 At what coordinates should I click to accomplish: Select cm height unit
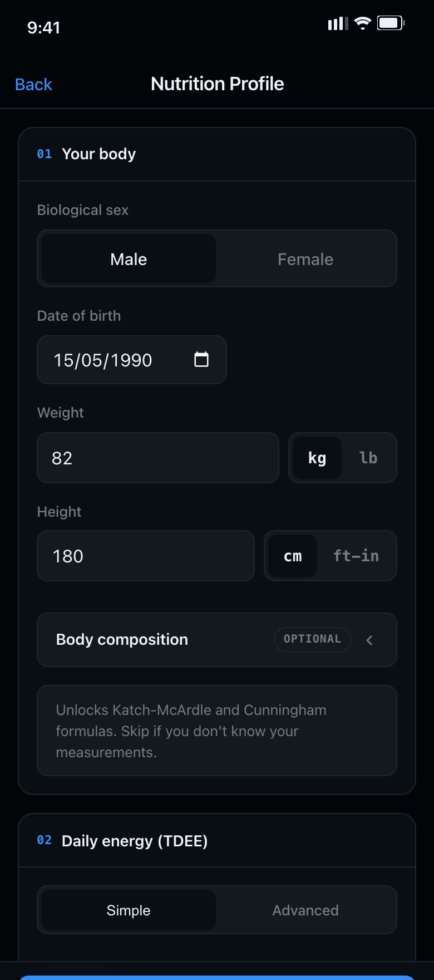[x=293, y=556]
